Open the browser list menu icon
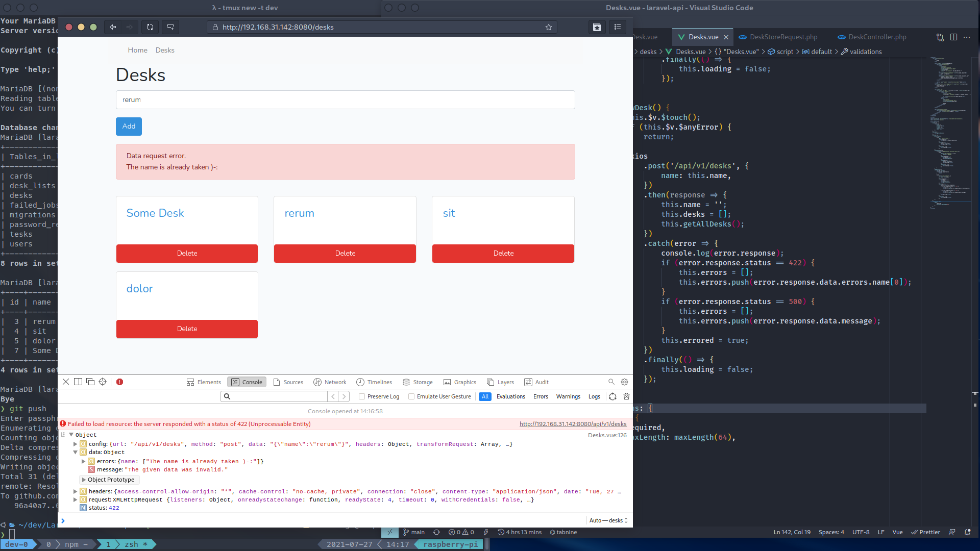Screen dimensions: 980x551 [x=618, y=27]
